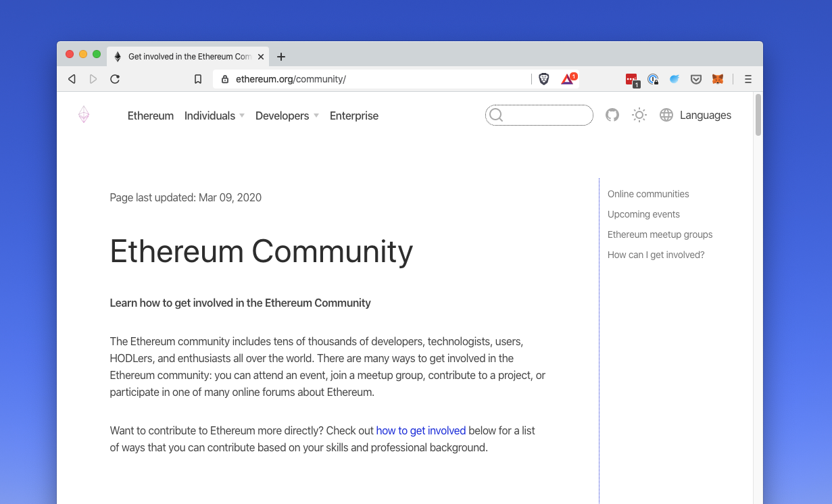
Task: Bookmark this page with the bookmark icon
Action: [198, 79]
